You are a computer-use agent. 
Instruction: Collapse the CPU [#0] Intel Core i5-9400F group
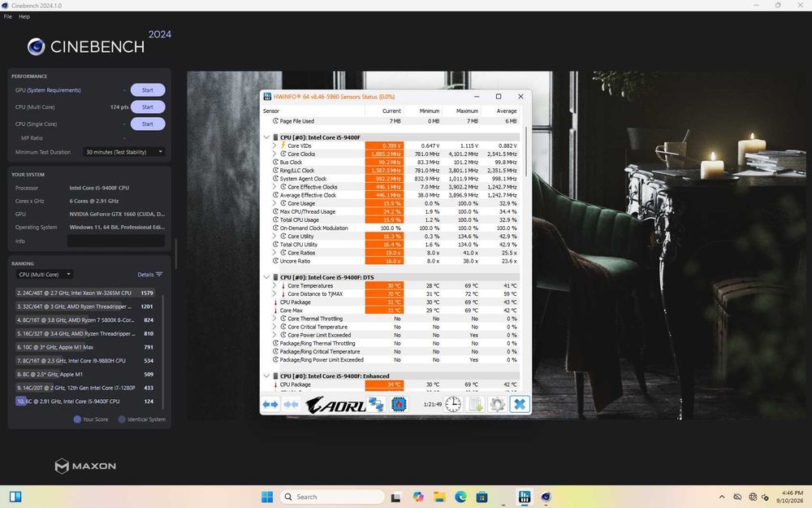[266, 137]
